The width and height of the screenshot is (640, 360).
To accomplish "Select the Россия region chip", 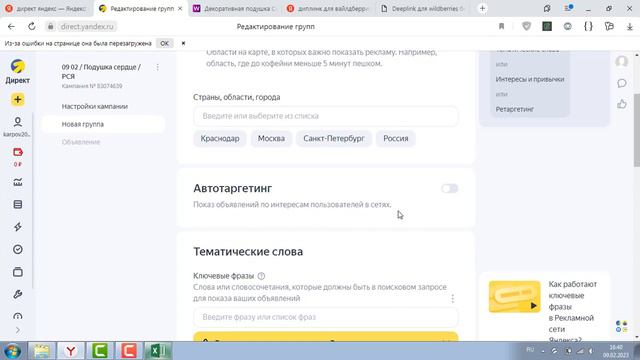I will [396, 139].
